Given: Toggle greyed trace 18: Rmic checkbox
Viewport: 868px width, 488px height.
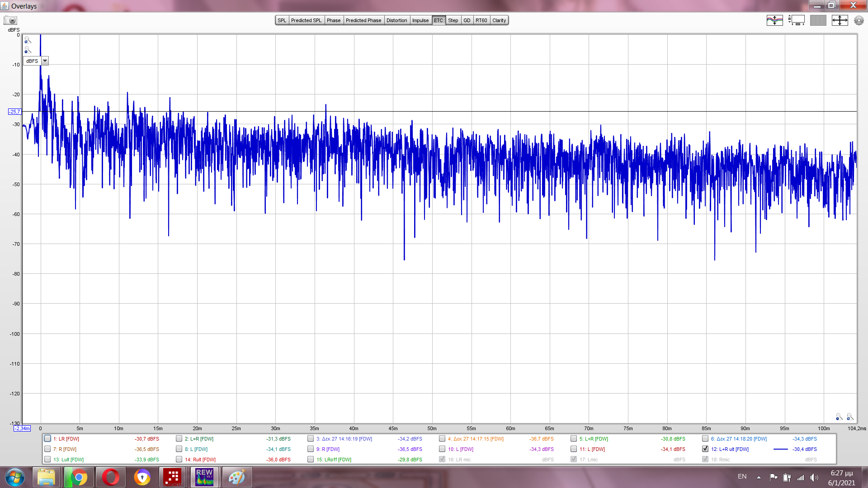Looking at the screenshot, I should (x=705, y=460).
